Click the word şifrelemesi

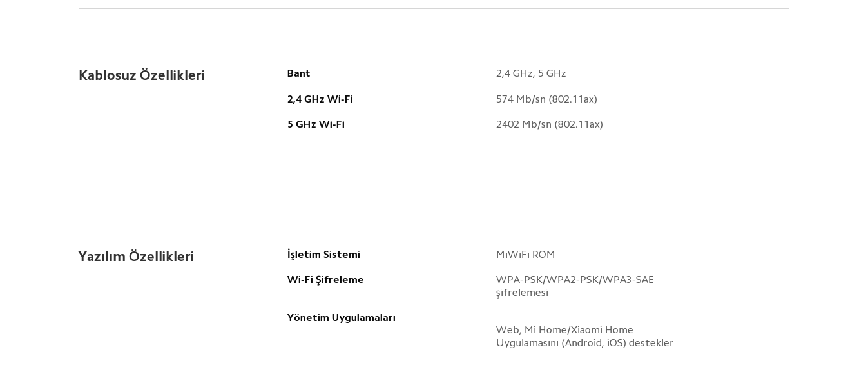click(x=522, y=293)
